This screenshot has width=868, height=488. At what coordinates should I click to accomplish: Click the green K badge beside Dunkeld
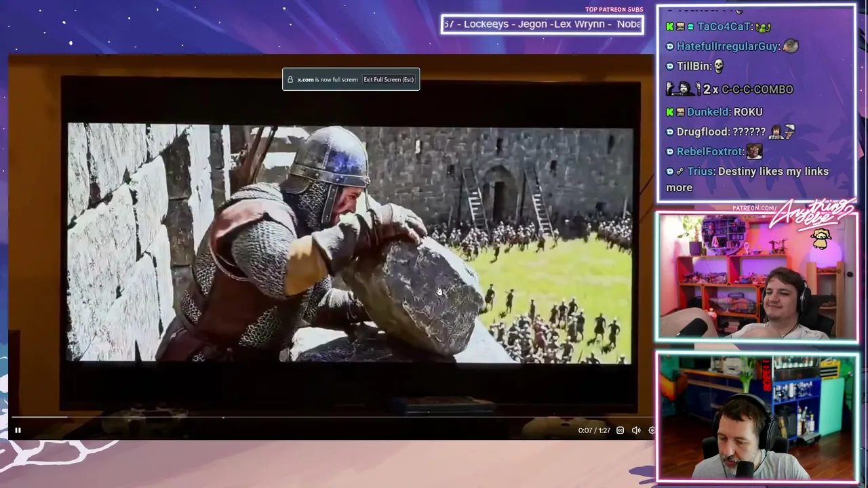pos(670,112)
